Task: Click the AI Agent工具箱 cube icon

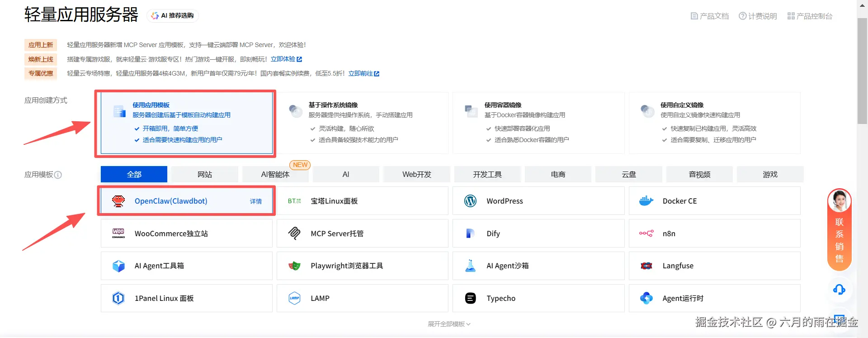Action: [118, 266]
